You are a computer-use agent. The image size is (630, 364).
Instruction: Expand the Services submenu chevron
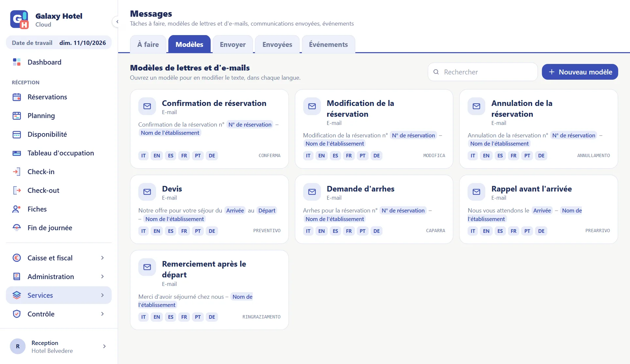(102, 295)
